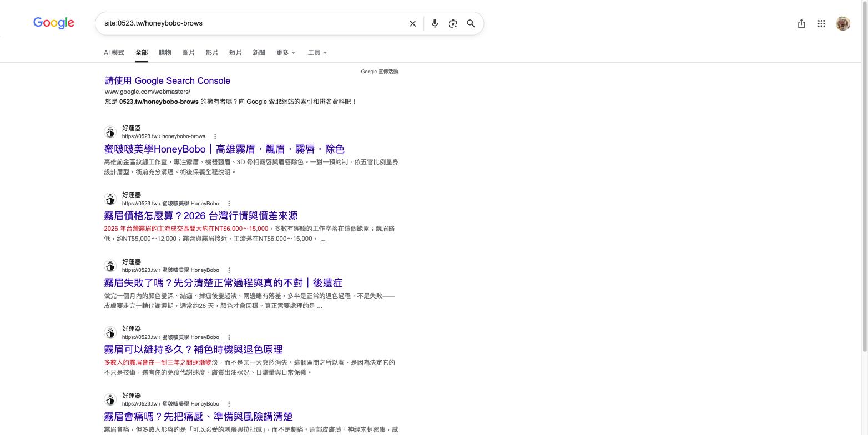Click into the search input field
The width and height of the screenshot is (868, 435).
coord(253,23)
